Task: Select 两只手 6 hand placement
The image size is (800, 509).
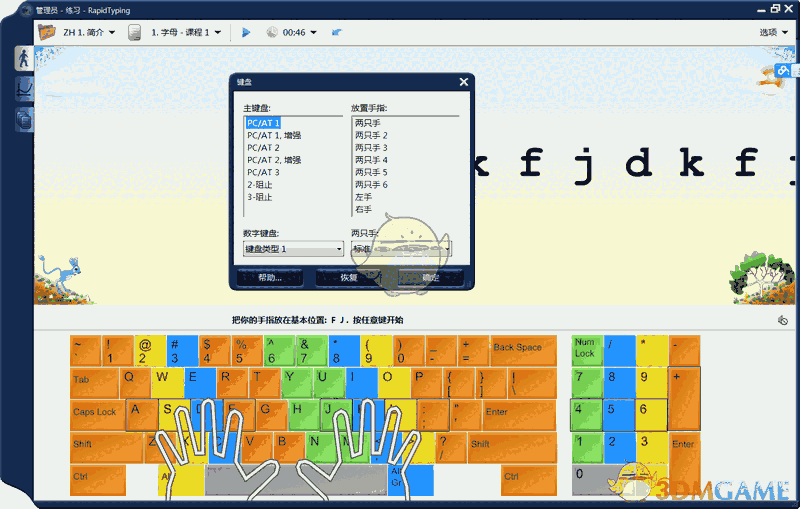Action: 371,184
